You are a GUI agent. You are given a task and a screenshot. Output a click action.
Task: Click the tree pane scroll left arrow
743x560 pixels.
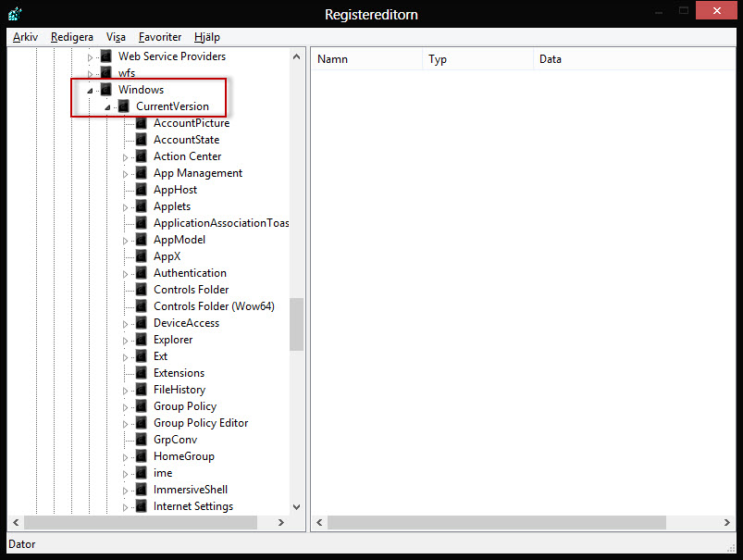click(x=16, y=522)
